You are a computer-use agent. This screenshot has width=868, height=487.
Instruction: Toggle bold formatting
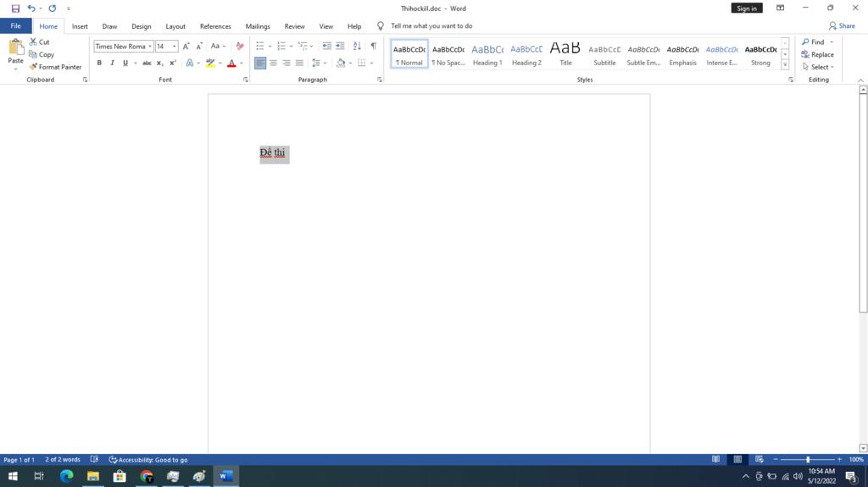click(x=99, y=63)
